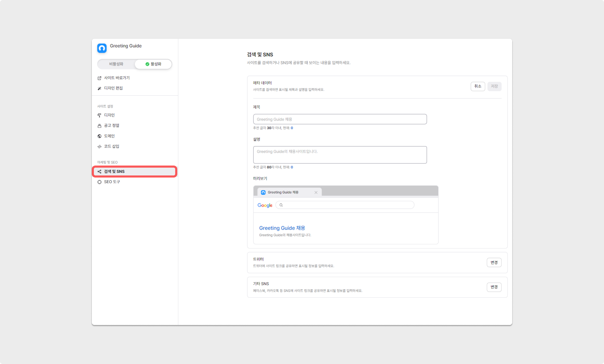
Task: Select the 활성화 toggle option
Action: tap(153, 64)
